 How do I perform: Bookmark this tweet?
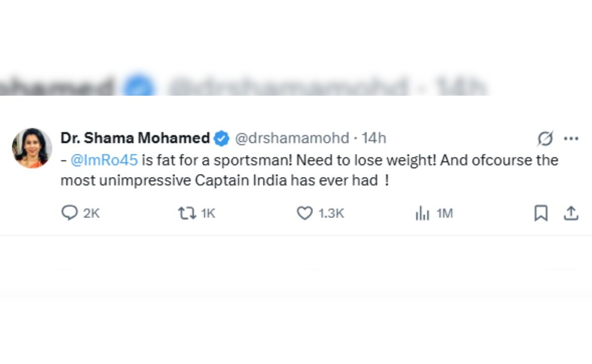coord(541,213)
